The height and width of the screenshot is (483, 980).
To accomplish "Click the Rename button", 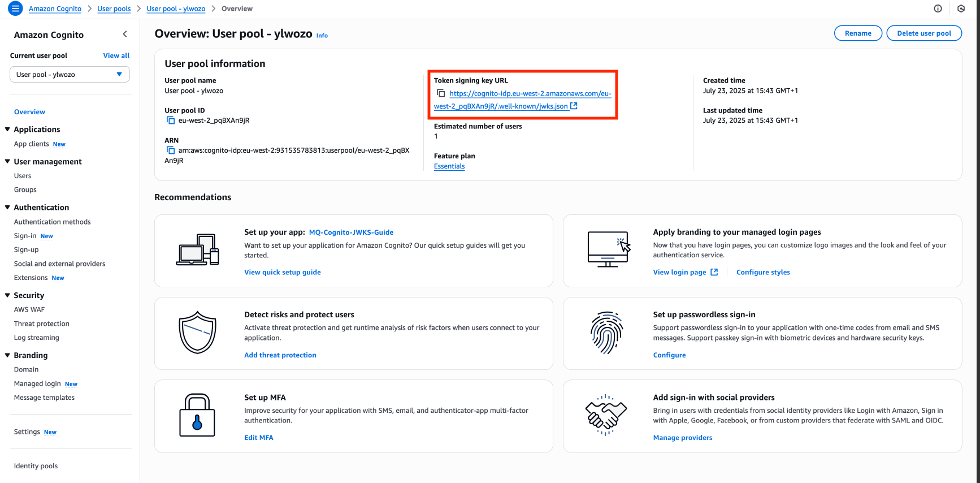I will pos(858,33).
